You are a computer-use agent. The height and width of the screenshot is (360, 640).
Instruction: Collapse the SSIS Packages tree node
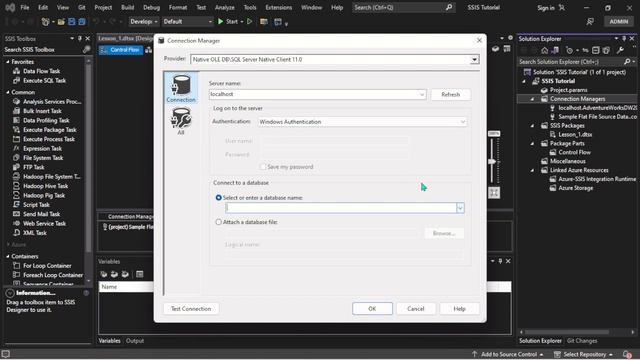(x=532, y=126)
